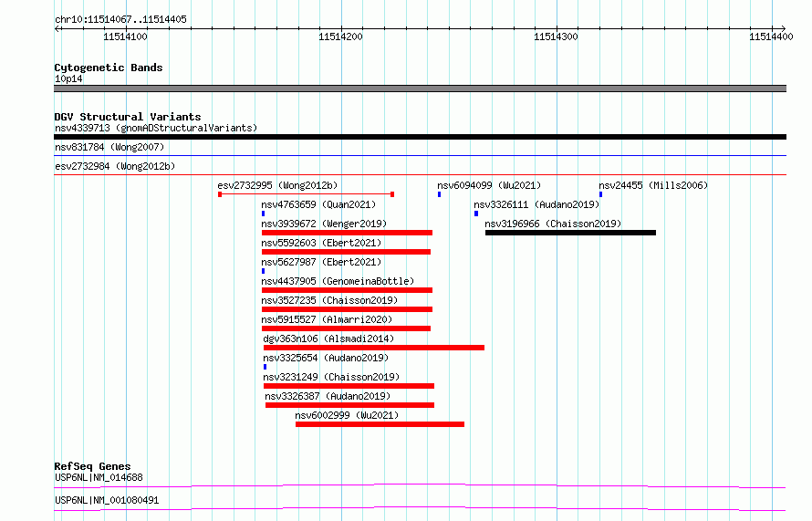This screenshot has height=521, width=812.
Task: Open USP6NL|NM_014688 gene label
Action: pyautogui.click(x=99, y=477)
